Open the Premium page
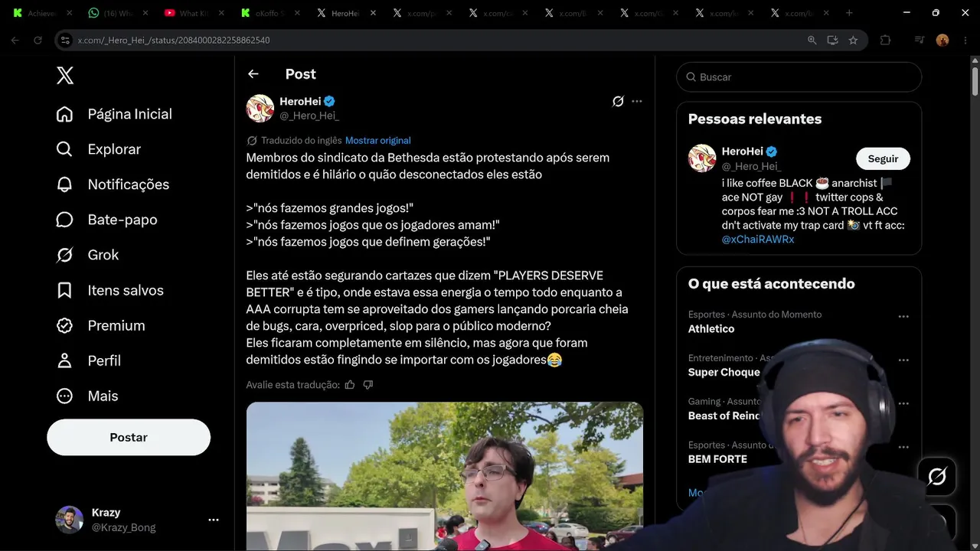Image resolution: width=980 pixels, height=551 pixels. click(x=100, y=325)
